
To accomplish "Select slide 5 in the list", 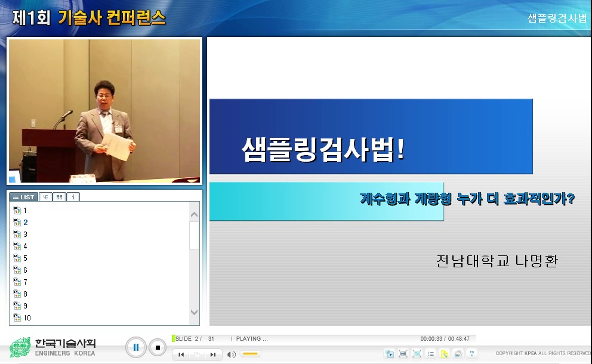I will click(26, 258).
